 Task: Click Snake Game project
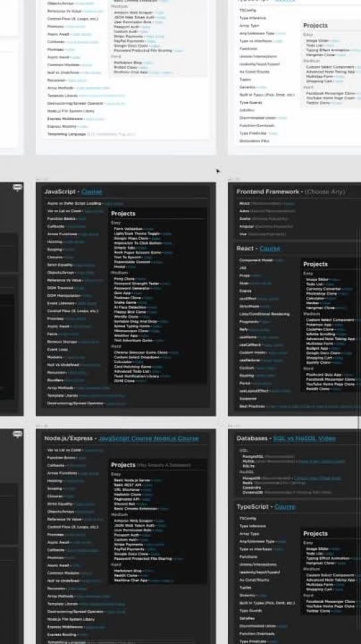(x=125, y=303)
